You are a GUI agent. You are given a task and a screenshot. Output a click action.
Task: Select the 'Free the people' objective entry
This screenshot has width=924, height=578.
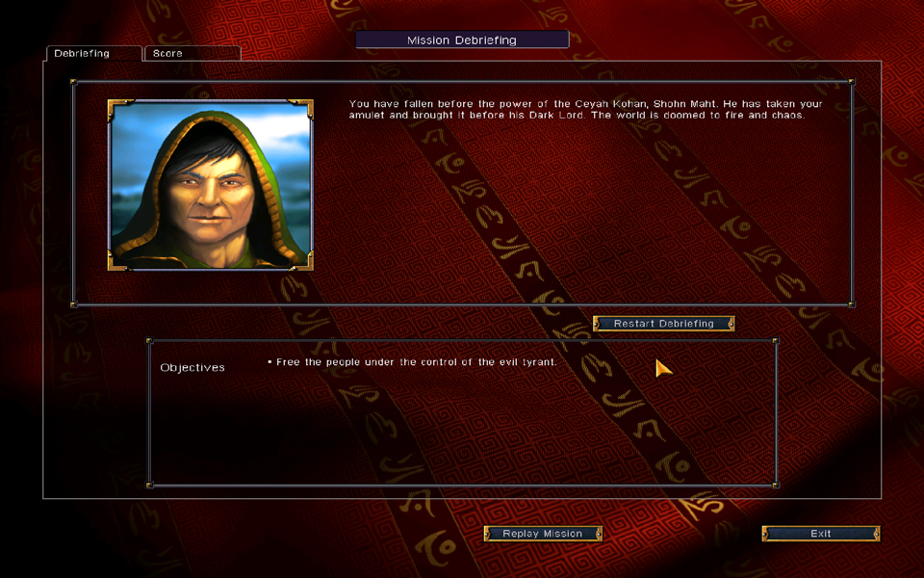point(412,362)
